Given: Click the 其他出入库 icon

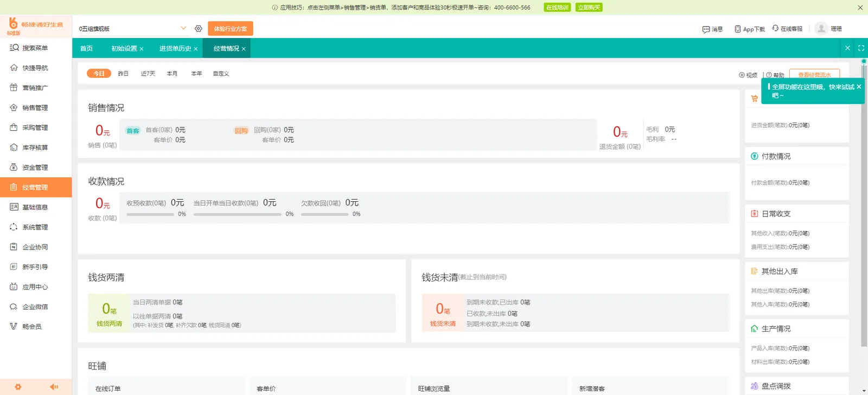Looking at the screenshot, I should tap(755, 271).
